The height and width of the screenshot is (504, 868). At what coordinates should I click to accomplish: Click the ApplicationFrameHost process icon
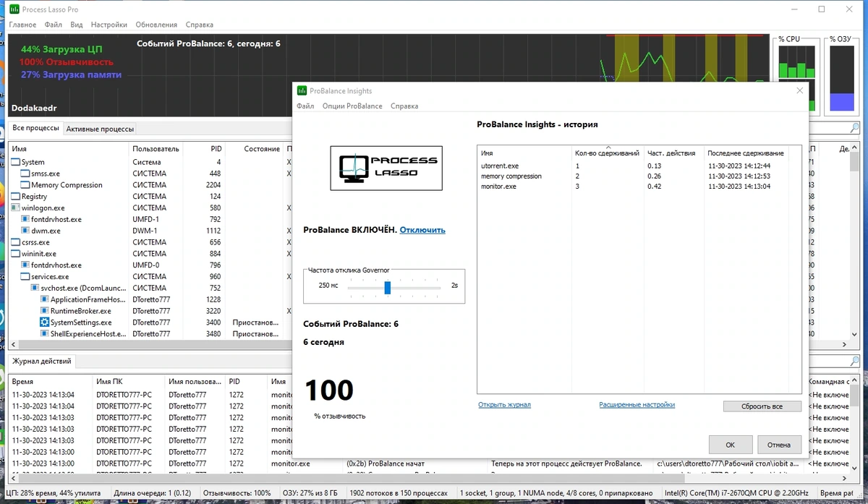(44, 299)
